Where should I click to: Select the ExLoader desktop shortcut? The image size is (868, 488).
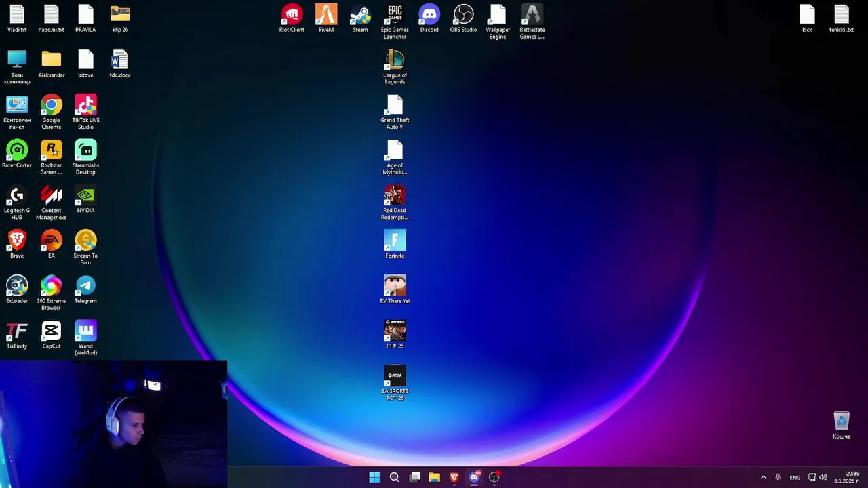17,290
